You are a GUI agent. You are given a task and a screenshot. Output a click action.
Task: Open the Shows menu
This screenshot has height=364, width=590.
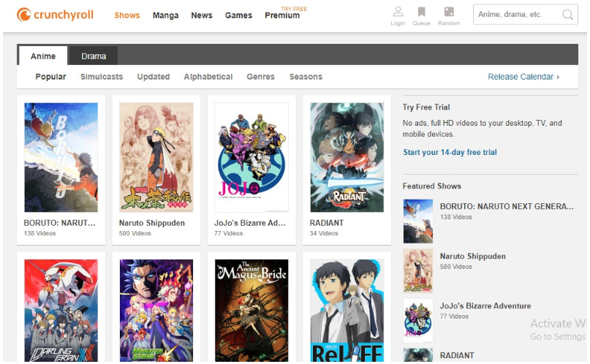click(126, 15)
